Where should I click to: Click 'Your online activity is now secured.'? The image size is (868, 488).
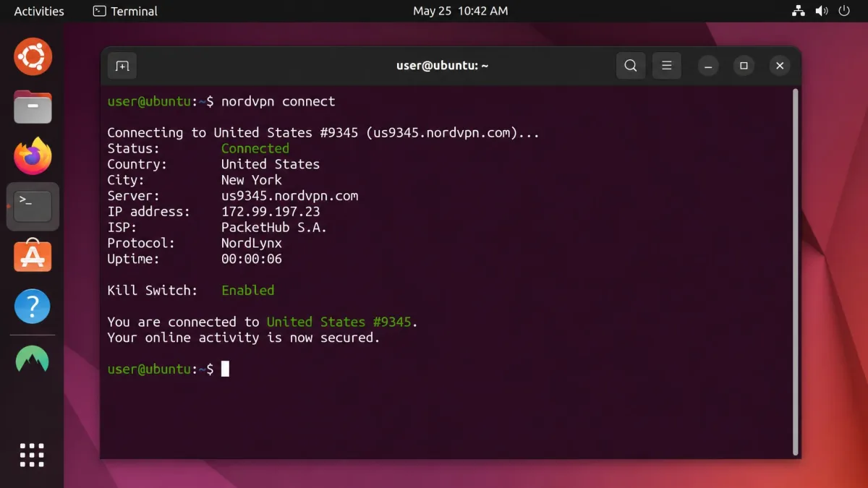244,338
